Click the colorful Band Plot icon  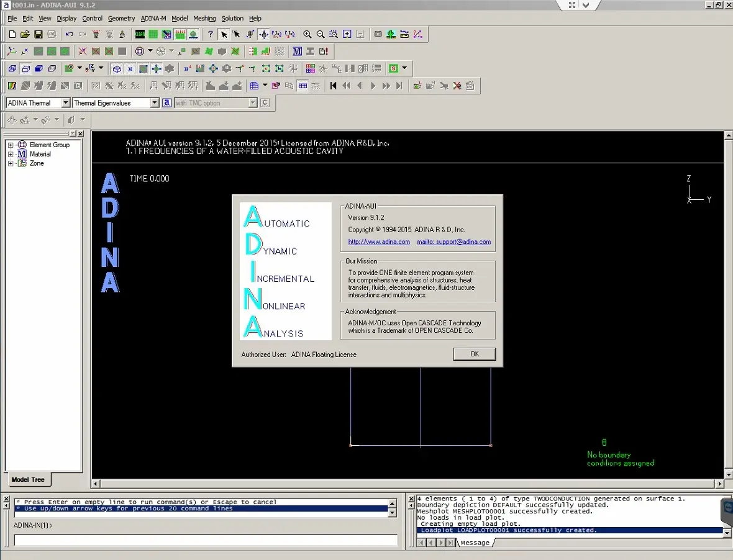[12, 86]
